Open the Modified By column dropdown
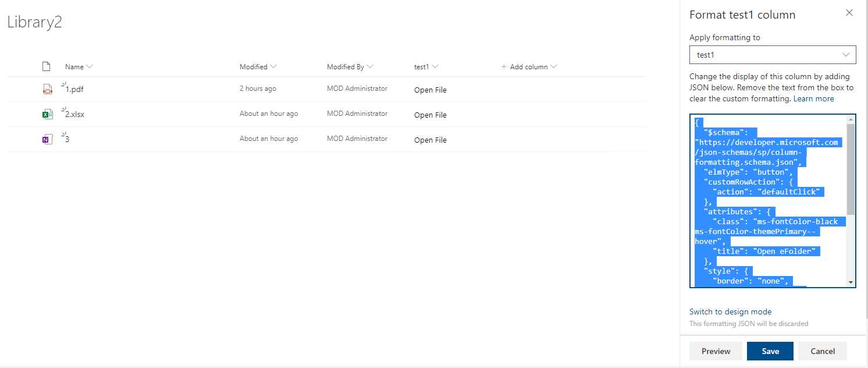The image size is (868, 368). [x=370, y=67]
